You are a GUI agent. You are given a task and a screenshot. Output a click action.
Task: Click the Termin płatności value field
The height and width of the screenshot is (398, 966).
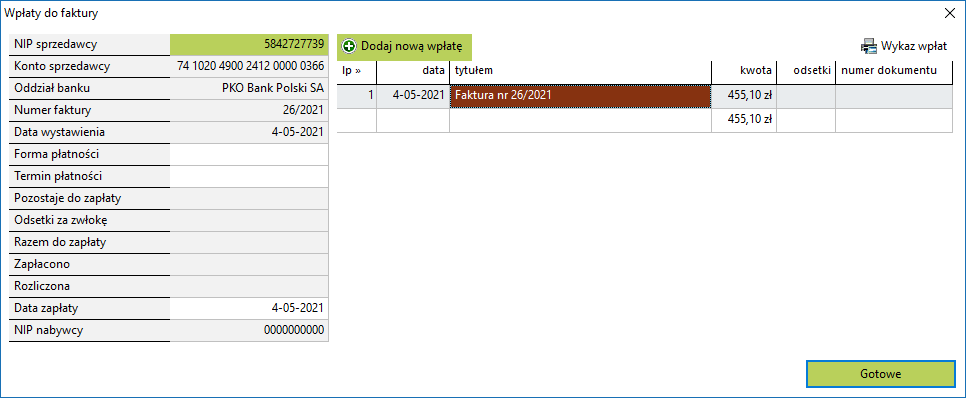pyautogui.click(x=249, y=176)
